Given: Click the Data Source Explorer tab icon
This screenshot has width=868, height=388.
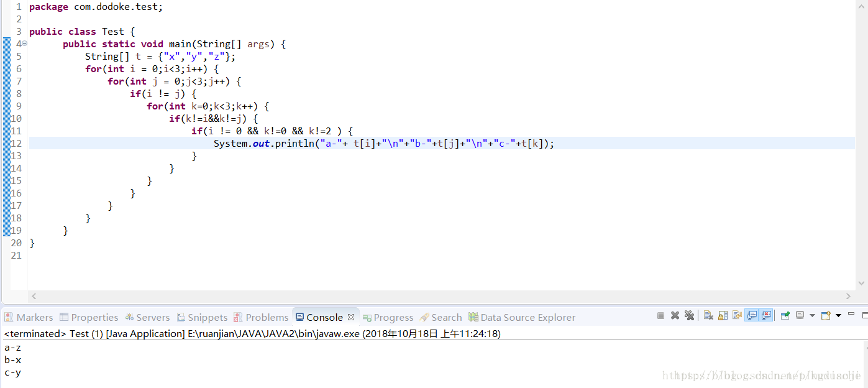Looking at the screenshot, I should pos(473,317).
